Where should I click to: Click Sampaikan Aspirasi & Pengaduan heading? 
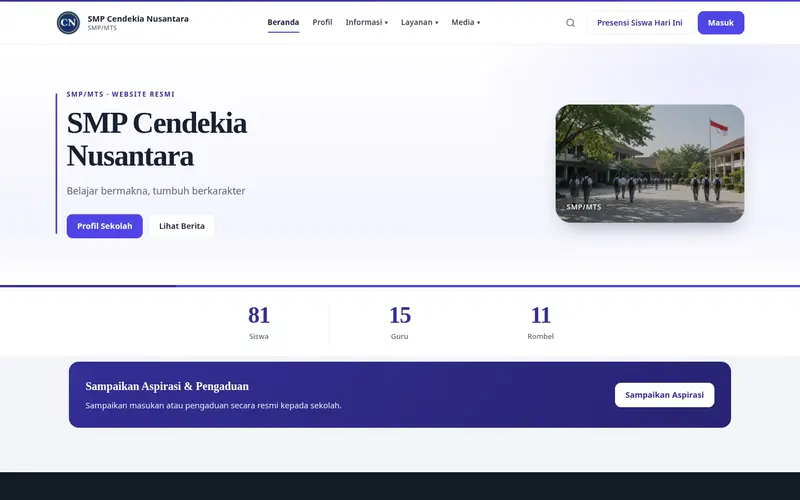[167, 386]
